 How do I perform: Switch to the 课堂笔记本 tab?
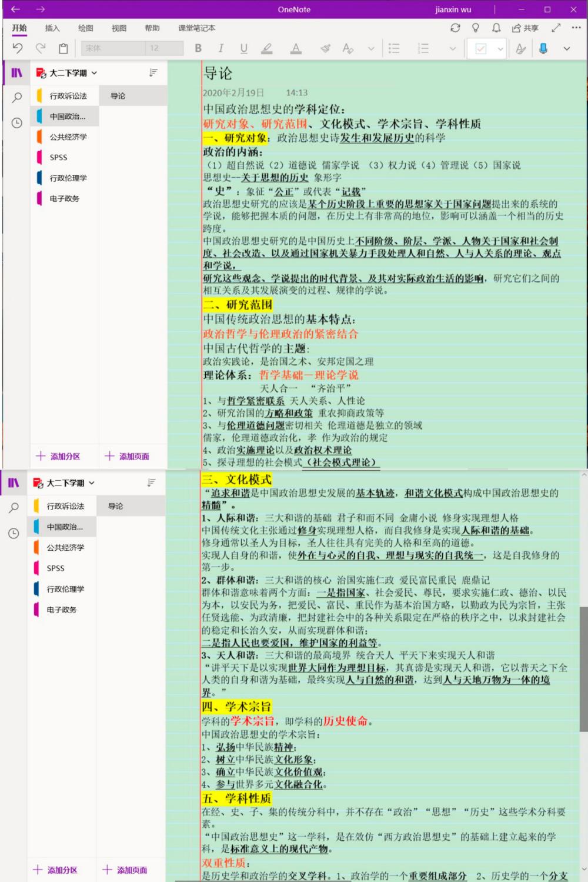pos(197,28)
